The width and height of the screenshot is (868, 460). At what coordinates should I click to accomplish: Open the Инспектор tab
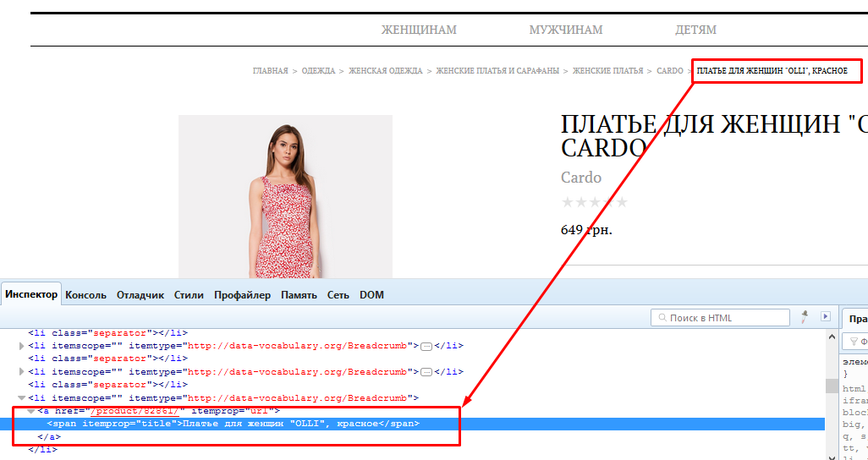[31, 294]
